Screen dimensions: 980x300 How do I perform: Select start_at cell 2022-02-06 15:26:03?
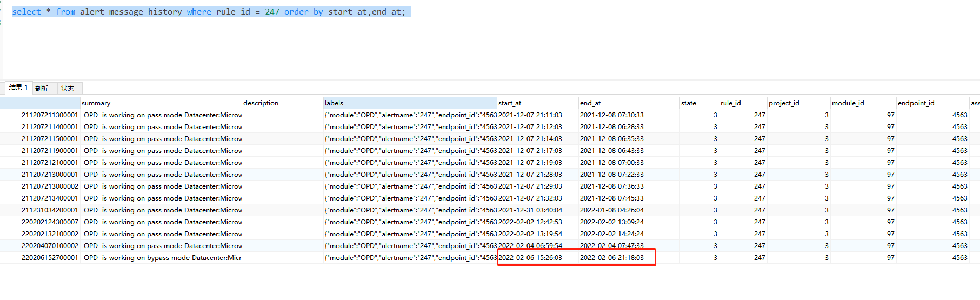coord(530,258)
